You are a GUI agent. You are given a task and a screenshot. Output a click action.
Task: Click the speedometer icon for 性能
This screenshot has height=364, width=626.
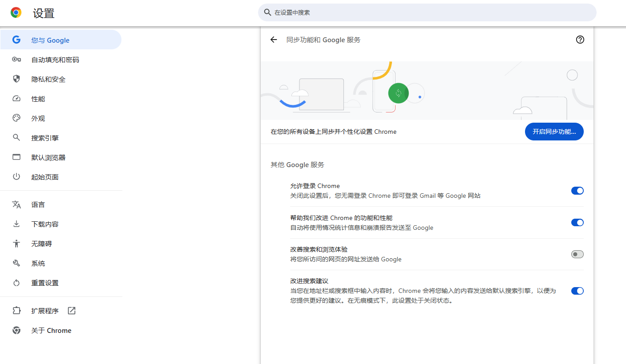16,99
